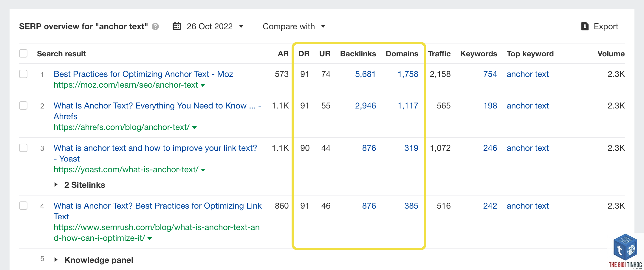The width and height of the screenshot is (644, 270).
Task: Click the 573 AR value in Moz row
Action: click(282, 74)
